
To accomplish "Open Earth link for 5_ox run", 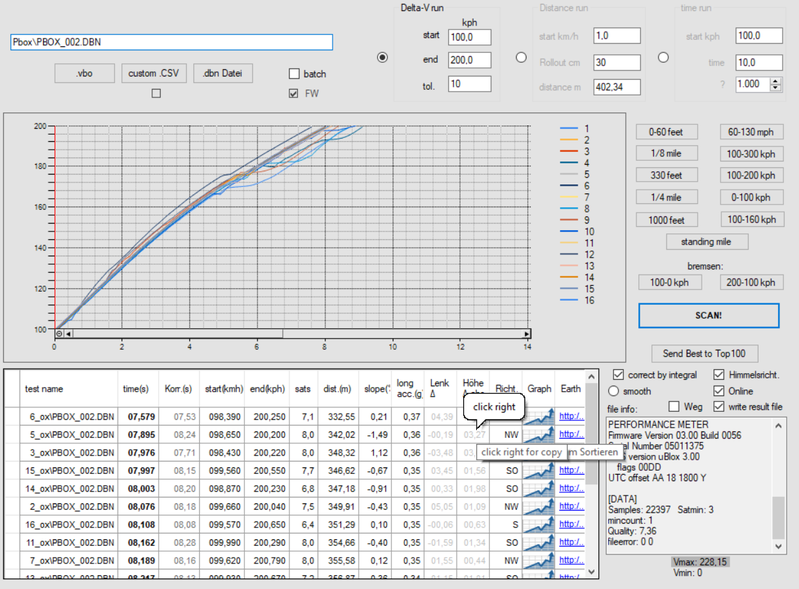I will 571,434.
